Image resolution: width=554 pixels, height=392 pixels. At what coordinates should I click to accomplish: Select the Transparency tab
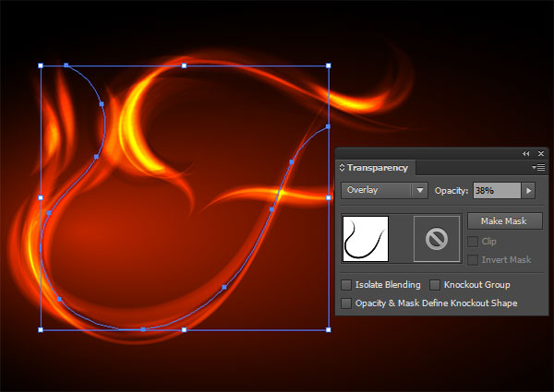coord(377,168)
